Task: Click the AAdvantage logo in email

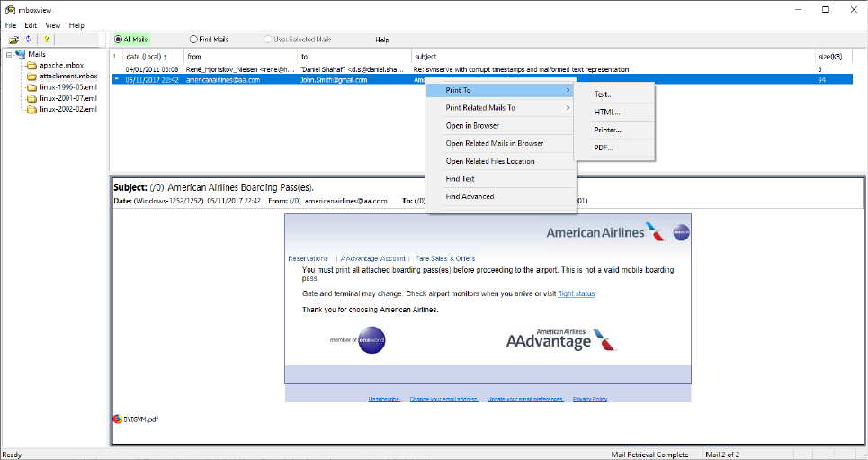Action: point(561,339)
